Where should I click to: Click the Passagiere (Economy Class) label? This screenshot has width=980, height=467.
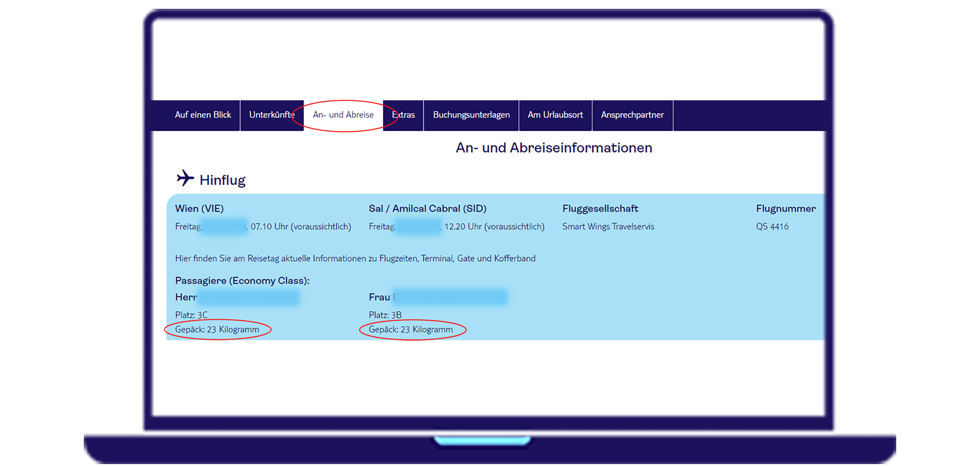point(242,280)
